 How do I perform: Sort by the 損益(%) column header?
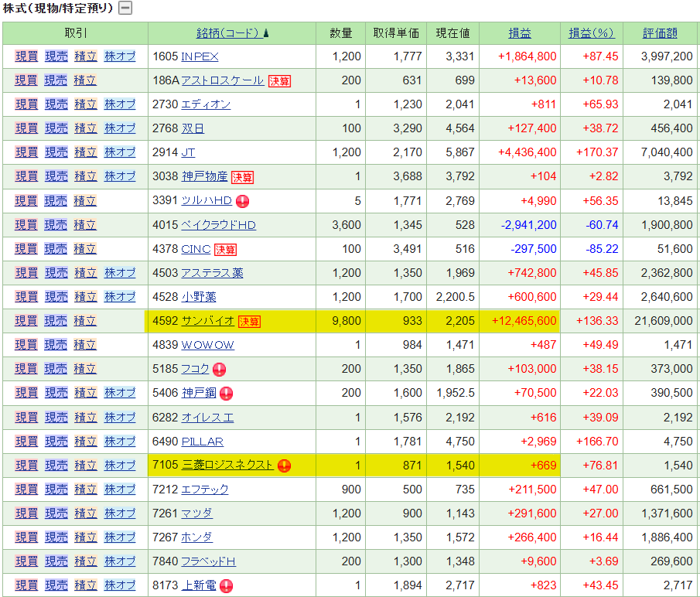coord(591,33)
